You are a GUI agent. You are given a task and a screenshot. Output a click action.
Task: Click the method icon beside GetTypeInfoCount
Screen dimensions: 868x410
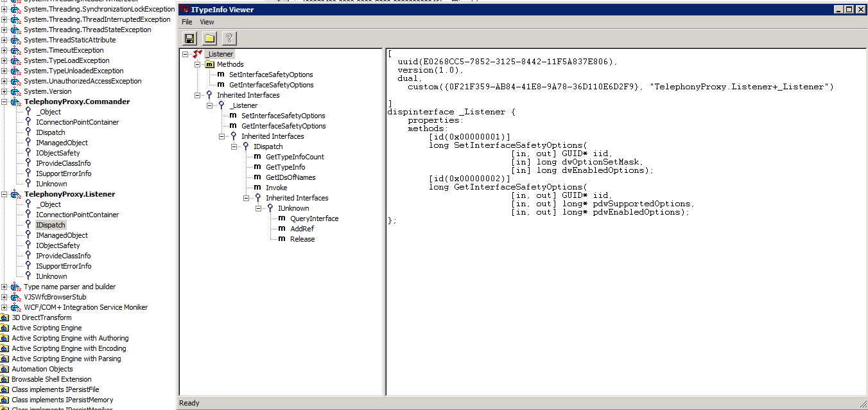pyautogui.click(x=257, y=157)
